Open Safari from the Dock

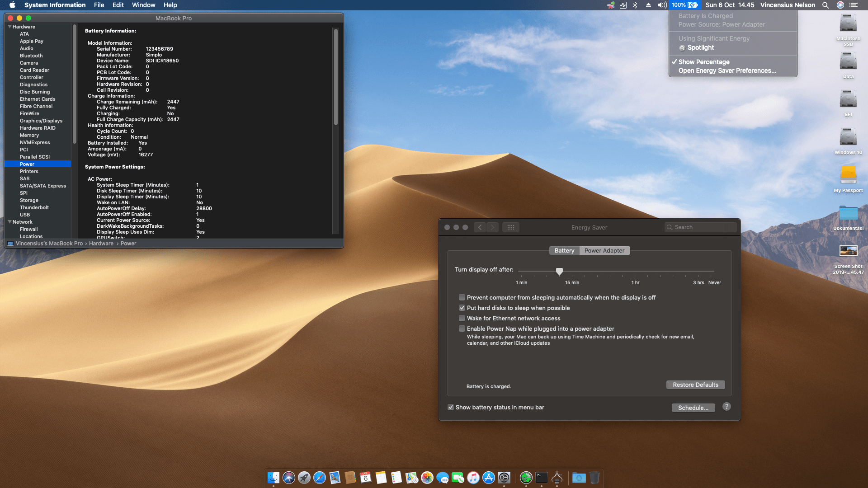point(319,478)
